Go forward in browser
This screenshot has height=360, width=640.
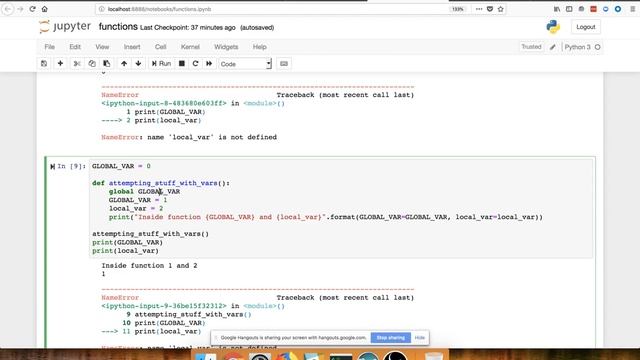point(20,9)
